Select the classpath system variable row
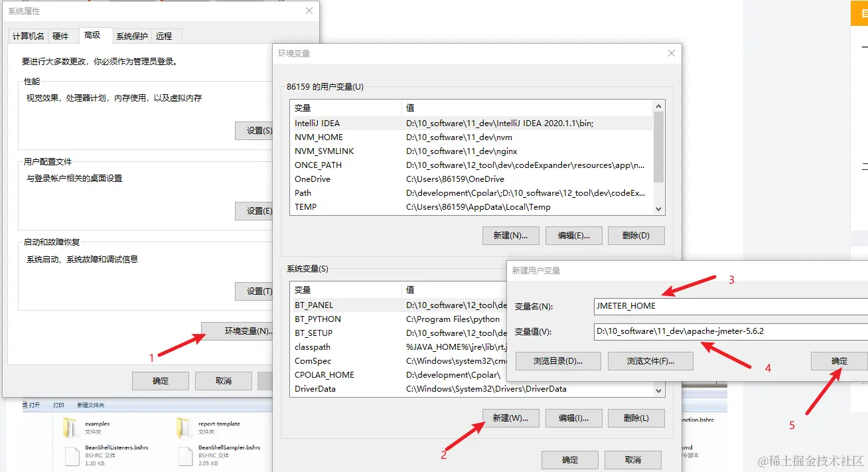Screen dimensions: 868x472 tap(398, 347)
